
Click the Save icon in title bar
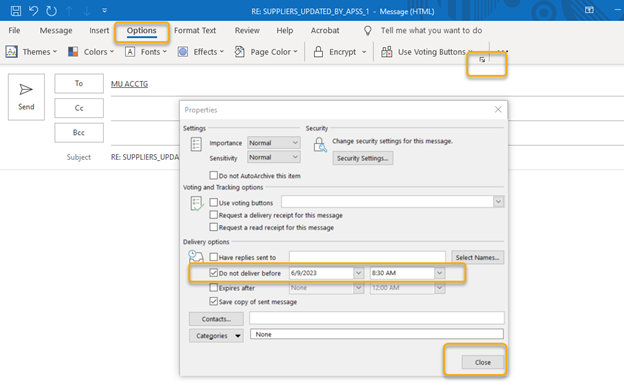(16, 11)
